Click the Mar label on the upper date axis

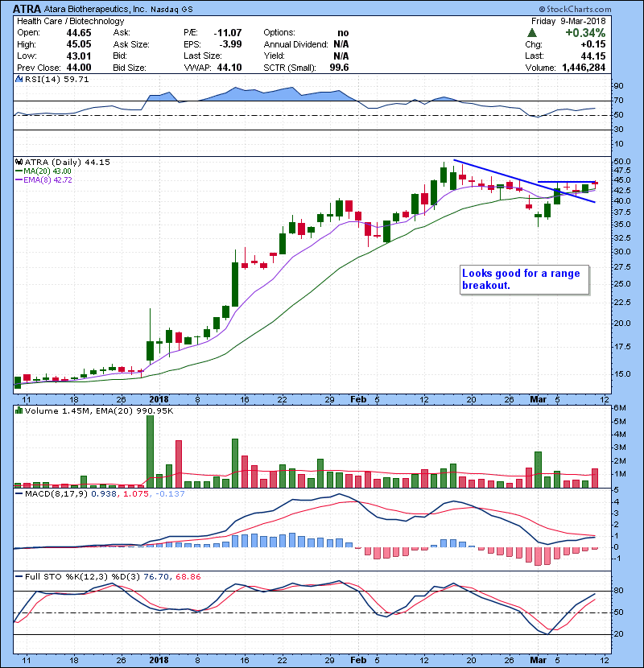pos(538,399)
